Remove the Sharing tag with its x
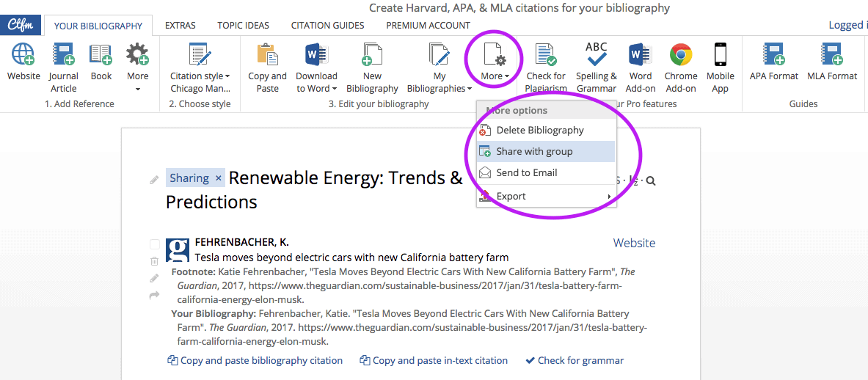 tap(219, 178)
